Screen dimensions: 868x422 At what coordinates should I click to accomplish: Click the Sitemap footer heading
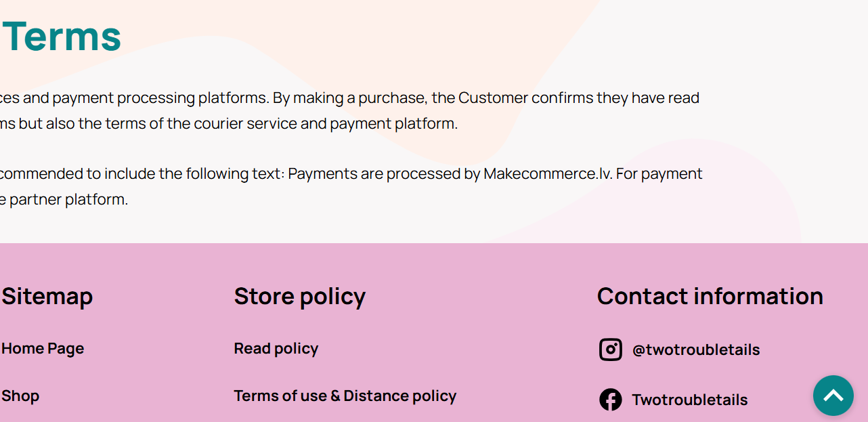click(47, 297)
